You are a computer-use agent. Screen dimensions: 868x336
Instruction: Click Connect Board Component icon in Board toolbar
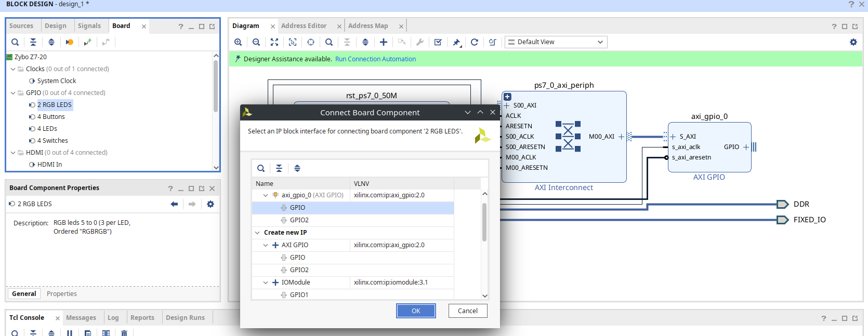tap(88, 42)
